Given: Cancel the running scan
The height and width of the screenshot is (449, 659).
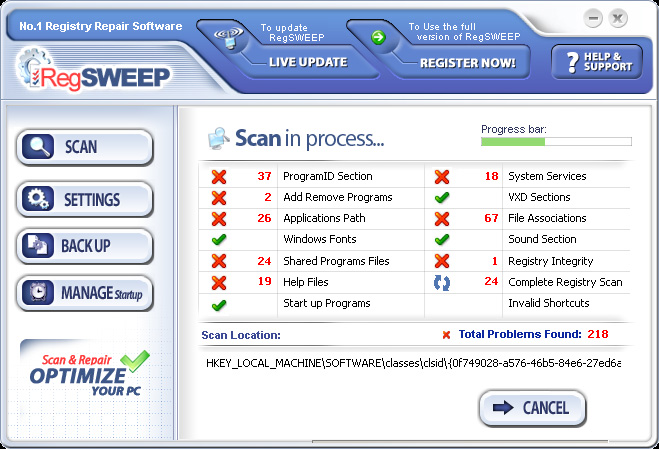Looking at the screenshot, I should coord(532,408).
